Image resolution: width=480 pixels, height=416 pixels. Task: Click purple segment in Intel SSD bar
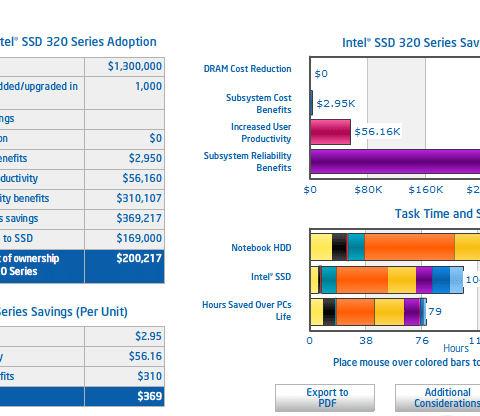(424, 280)
